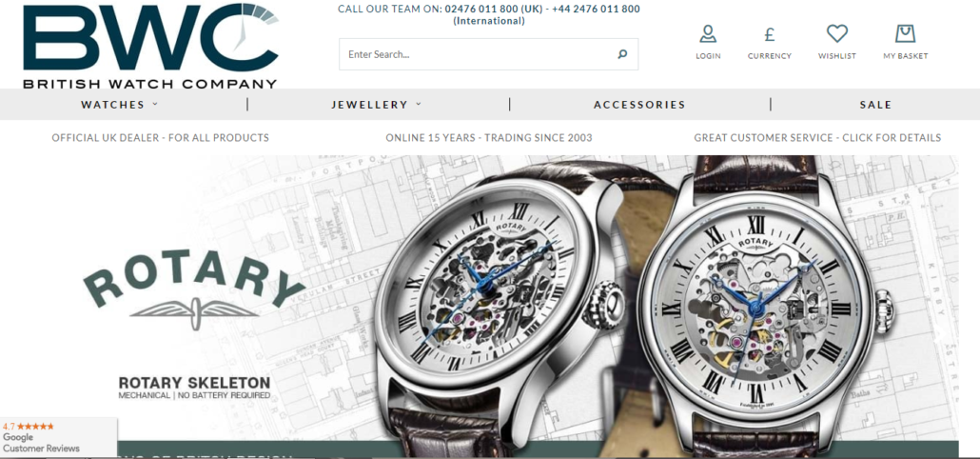This screenshot has height=459, width=980.
Task: Open the Login user icon
Action: [x=708, y=33]
